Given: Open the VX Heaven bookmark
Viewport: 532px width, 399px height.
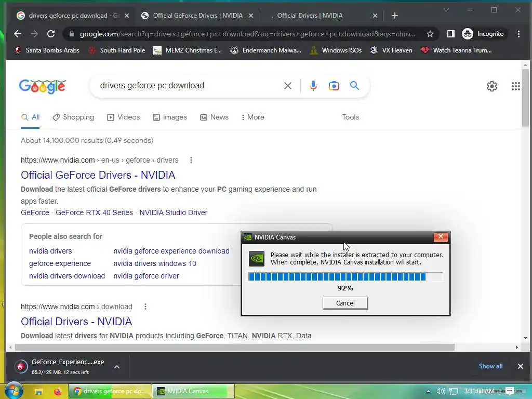Looking at the screenshot, I should coord(391,50).
